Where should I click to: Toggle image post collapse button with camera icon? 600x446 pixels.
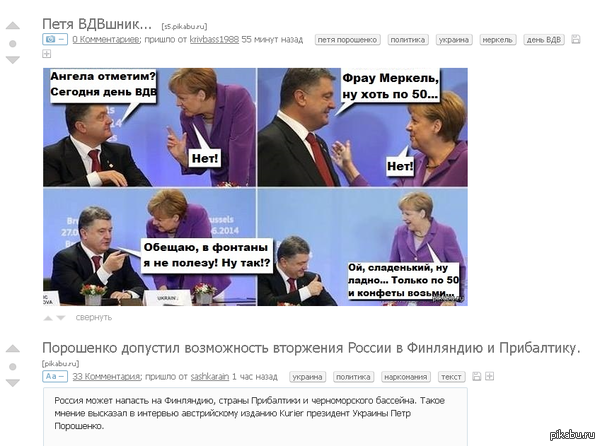(55, 39)
